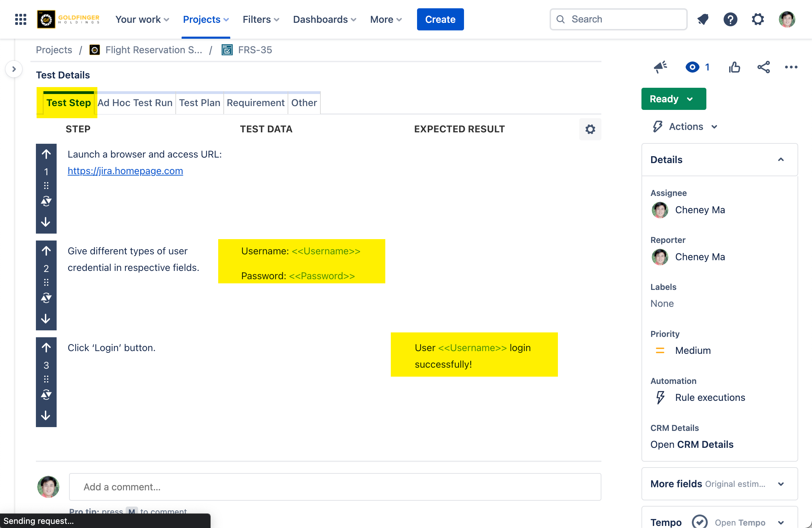Click the thumbs up vote icon
812x528 pixels.
click(x=734, y=67)
